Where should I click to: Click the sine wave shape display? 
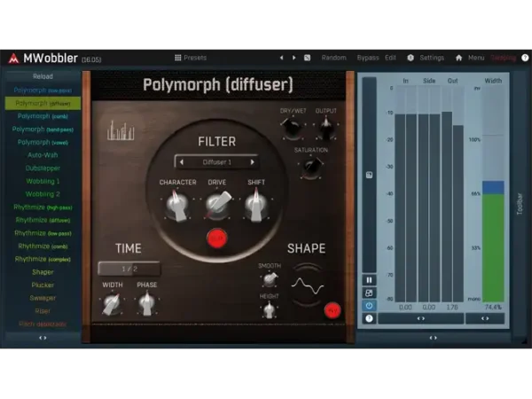[x=308, y=286]
